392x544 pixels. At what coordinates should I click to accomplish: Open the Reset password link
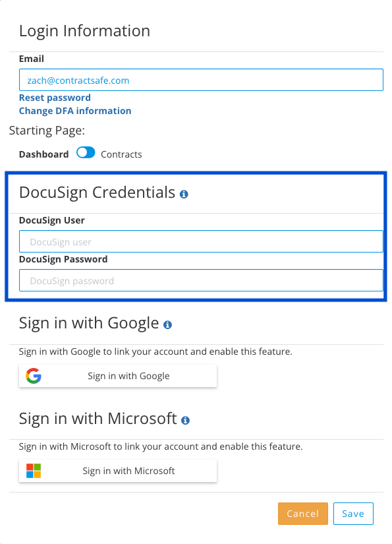coord(55,98)
